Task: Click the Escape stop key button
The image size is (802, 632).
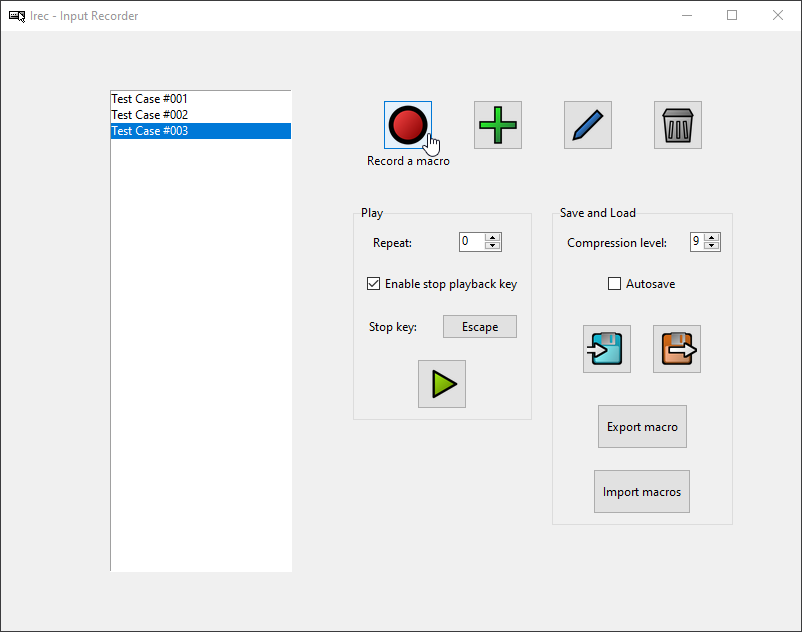Action: 480,327
